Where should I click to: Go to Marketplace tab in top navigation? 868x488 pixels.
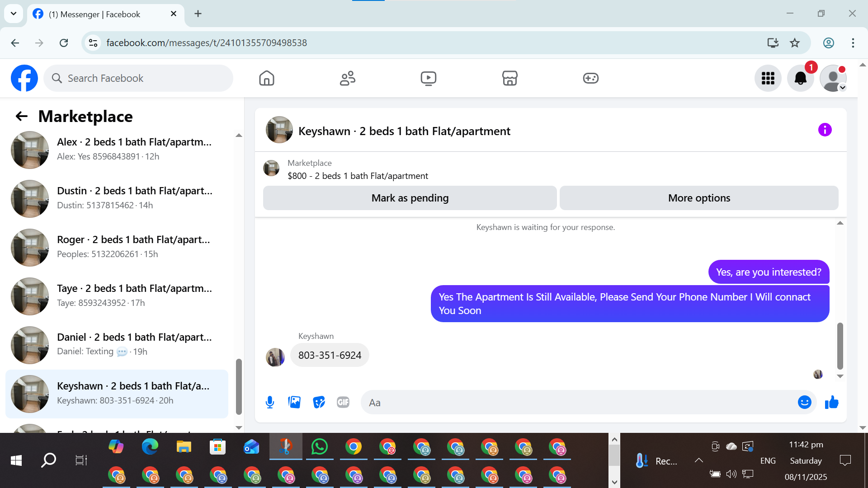pyautogui.click(x=509, y=78)
